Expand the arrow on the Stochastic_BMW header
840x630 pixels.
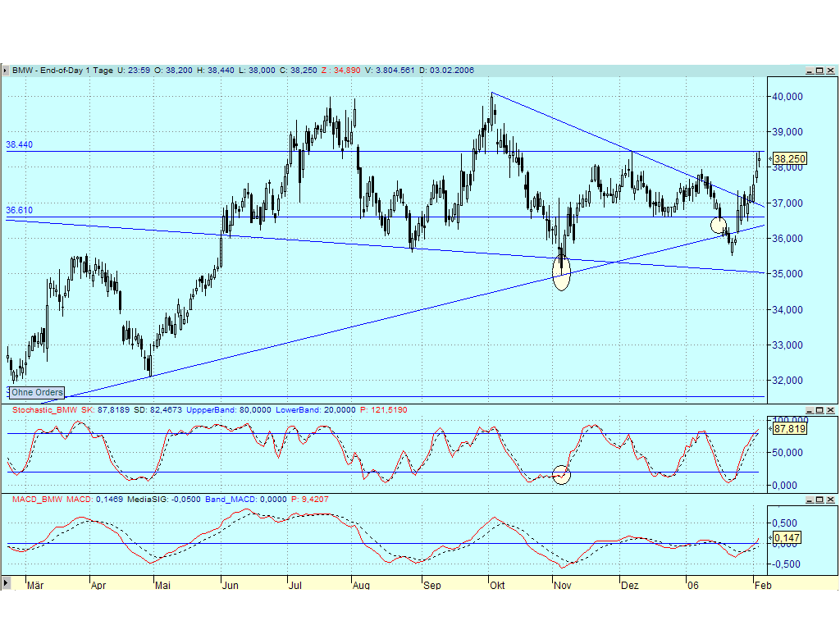pos(7,410)
